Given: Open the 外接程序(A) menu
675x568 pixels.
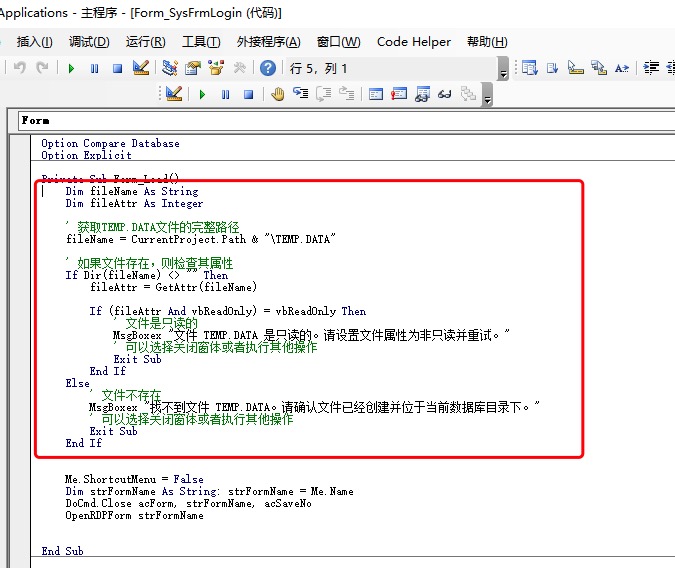Looking at the screenshot, I should tap(269, 42).
